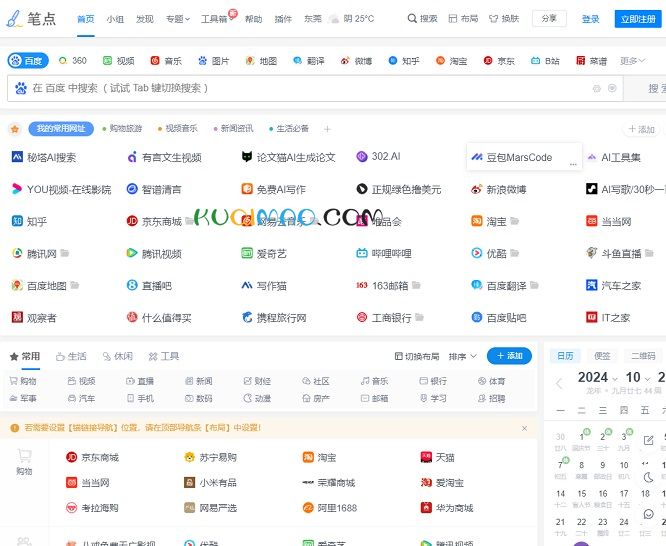The width and height of the screenshot is (666, 546).
Task: Toggle the night mode moon icon
Action: tap(648, 477)
